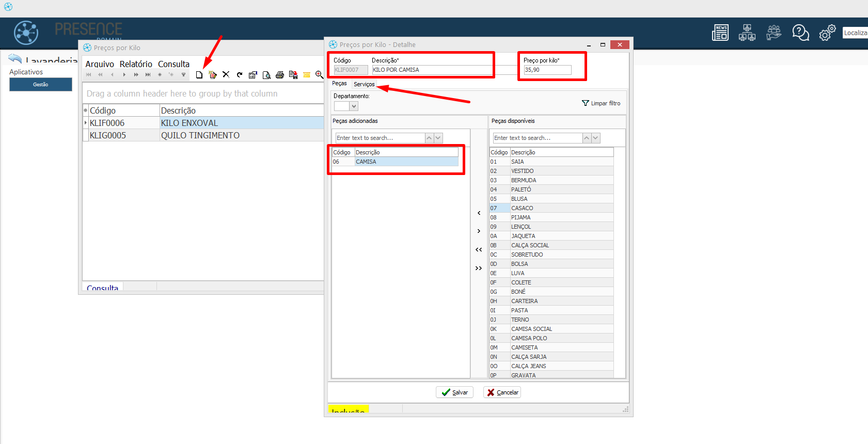
Task: Expand the Departamento dropdown
Action: 354,106
